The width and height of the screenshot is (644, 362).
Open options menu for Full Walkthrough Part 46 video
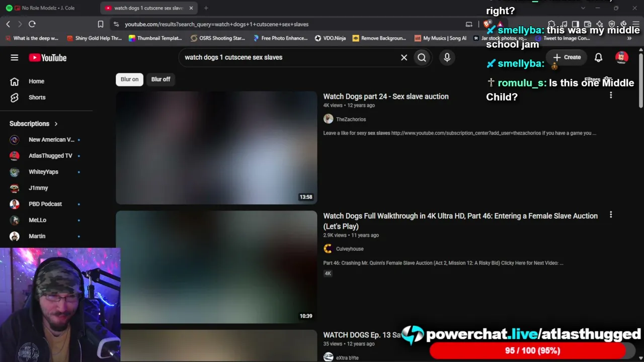(x=611, y=215)
